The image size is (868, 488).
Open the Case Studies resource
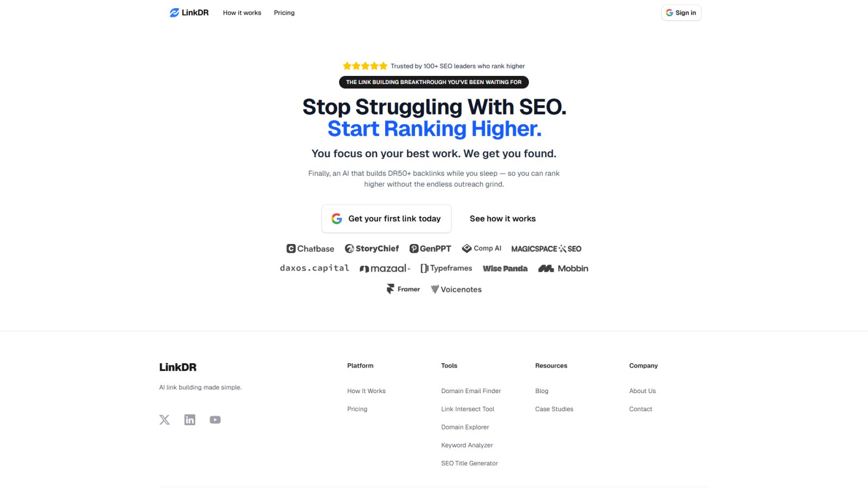click(x=554, y=409)
